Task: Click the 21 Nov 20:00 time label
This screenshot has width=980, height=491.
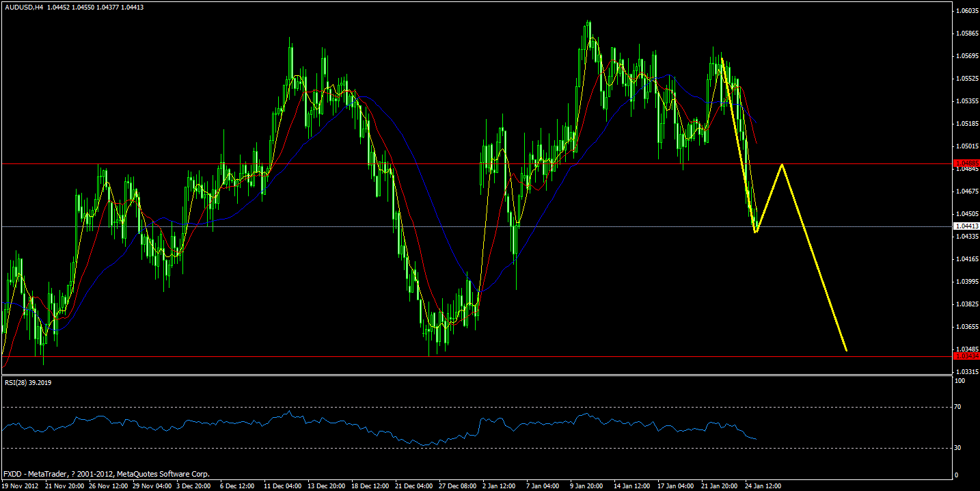Action: (64, 486)
